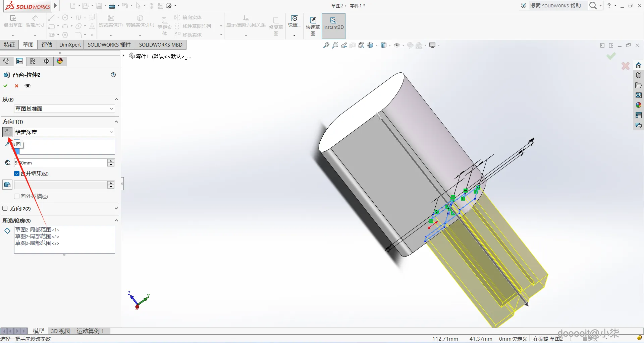Open the end condition dropdown
Image resolution: width=644 pixels, height=343 pixels.
click(x=64, y=132)
